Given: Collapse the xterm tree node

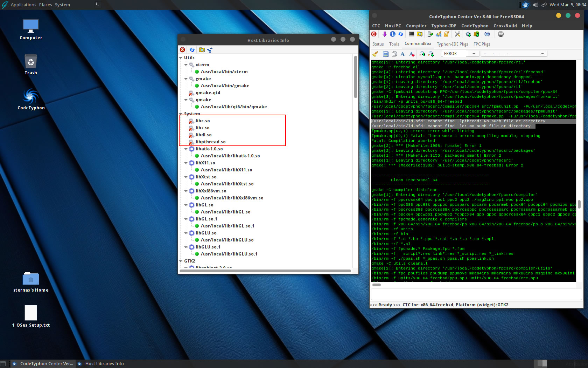Looking at the screenshot, I should (x=186, y=65).
